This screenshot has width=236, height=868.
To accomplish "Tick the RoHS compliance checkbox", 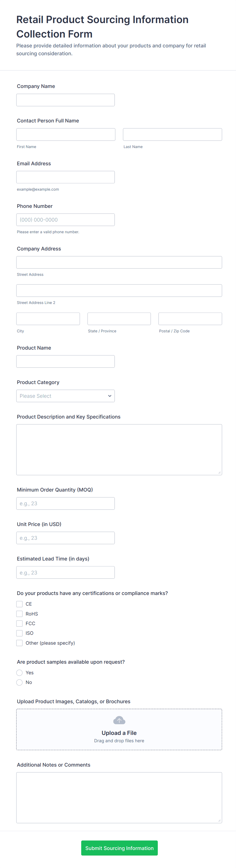I will [x=20, y=614].
